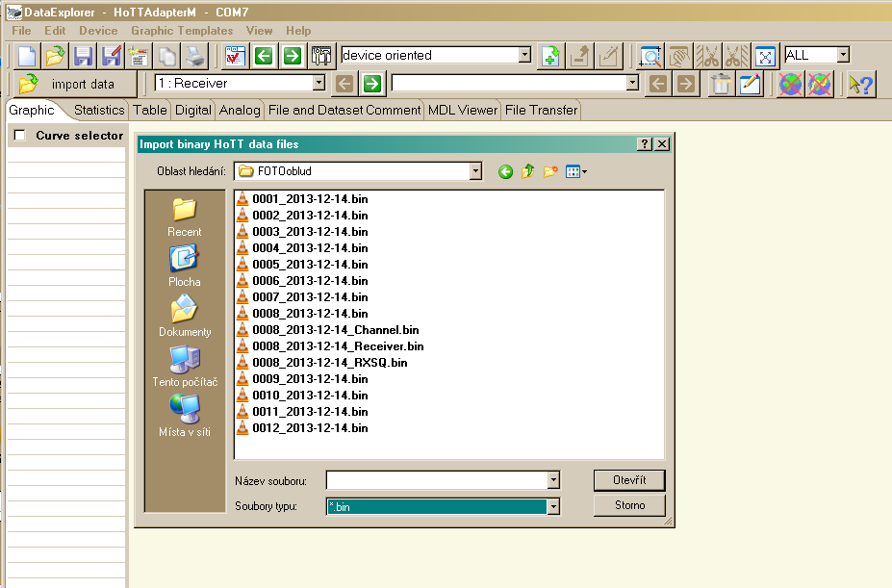Open the Graphic Templates menu

click(182, 31)
